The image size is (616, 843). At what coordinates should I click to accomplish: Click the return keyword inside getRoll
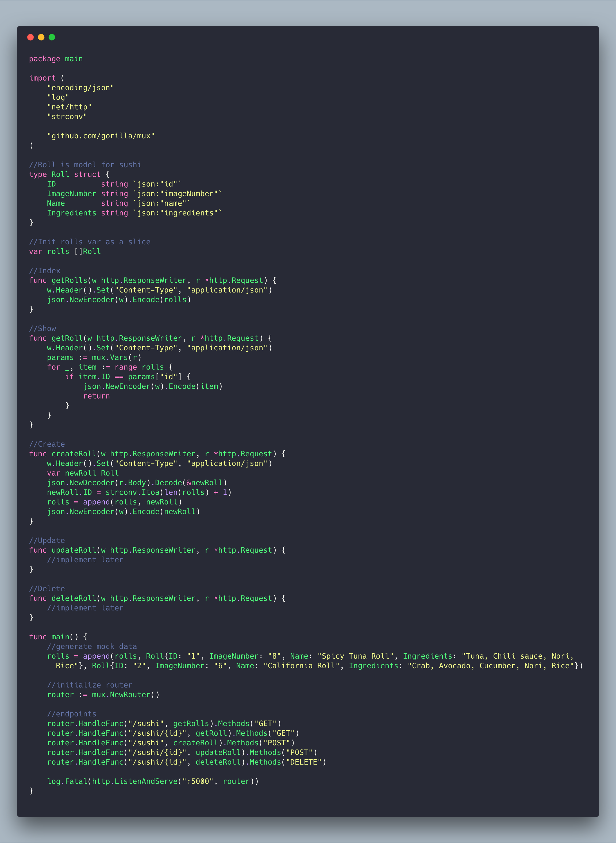(x=96, y=396)
